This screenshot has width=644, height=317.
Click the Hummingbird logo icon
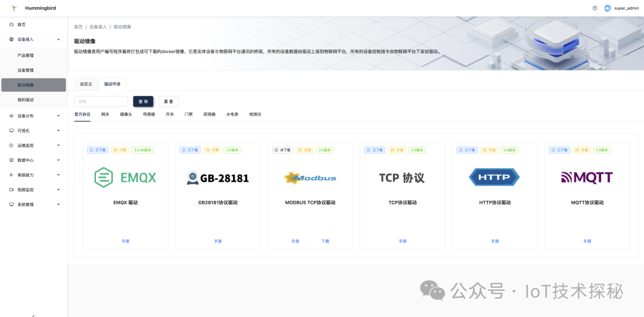pyautogui.click(x=14, y=8)
